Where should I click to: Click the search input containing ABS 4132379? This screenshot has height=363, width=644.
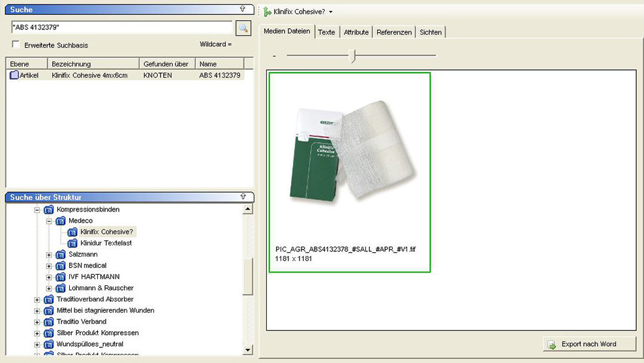pyautogui.click(x=122, y=27)
